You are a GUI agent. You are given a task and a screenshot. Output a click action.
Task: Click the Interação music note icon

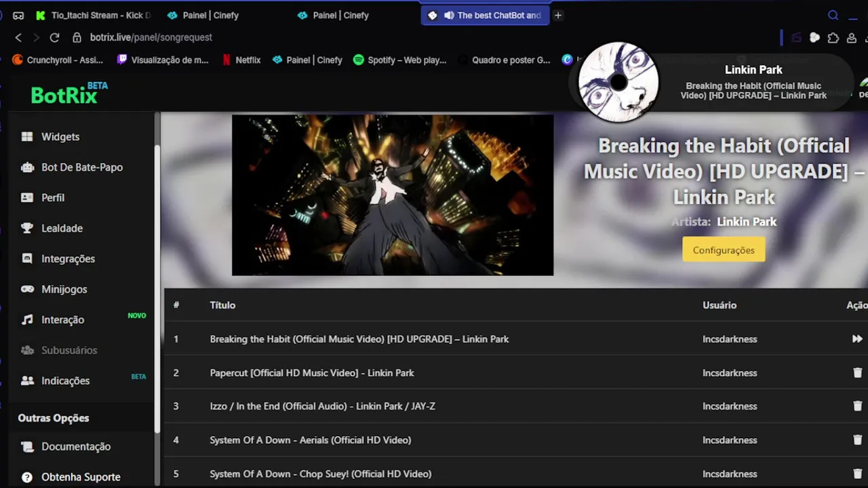click(x=27, y=319)
